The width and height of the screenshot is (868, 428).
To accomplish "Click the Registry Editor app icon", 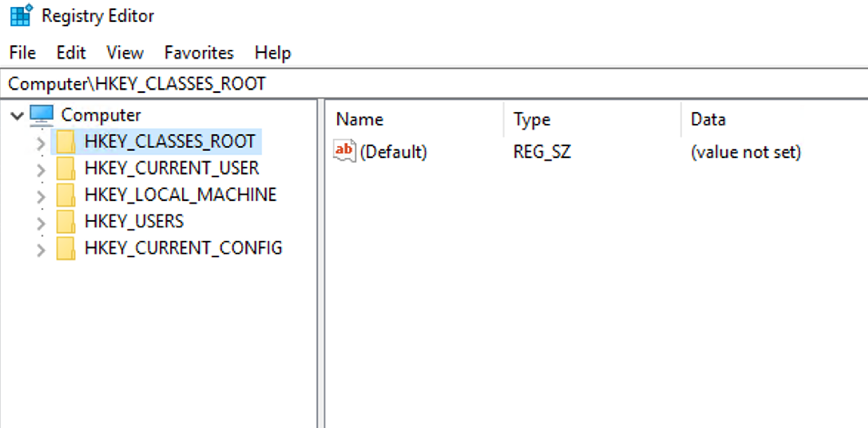I will pyautogui.click(x=21, y=15).
